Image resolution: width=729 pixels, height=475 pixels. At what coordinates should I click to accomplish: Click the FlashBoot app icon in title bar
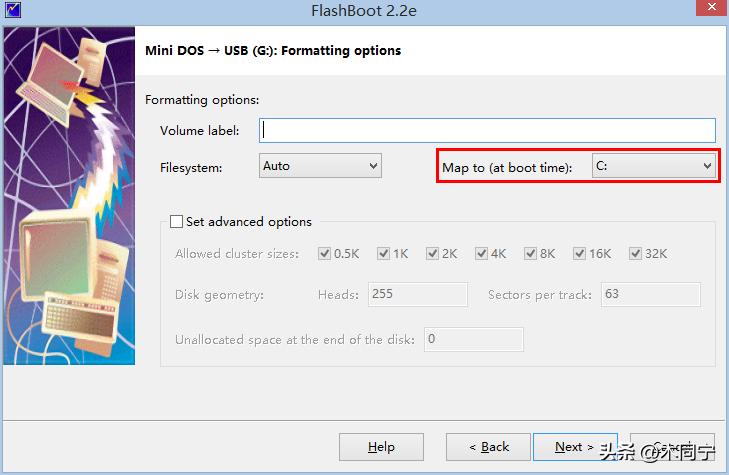click(14, 11)
